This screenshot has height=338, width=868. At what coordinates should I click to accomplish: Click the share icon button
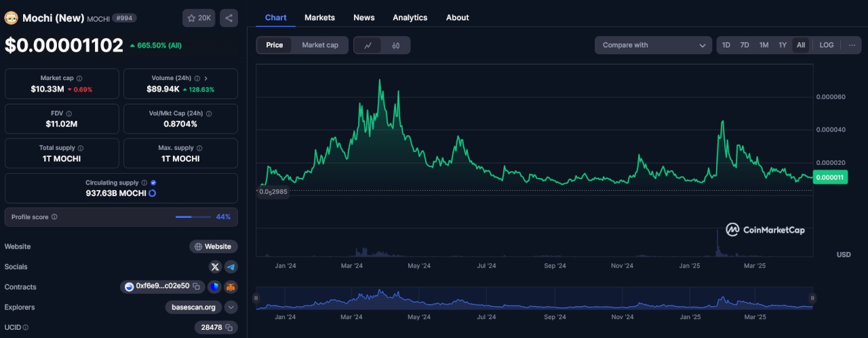pyautogui.click(x=229, y=18)
